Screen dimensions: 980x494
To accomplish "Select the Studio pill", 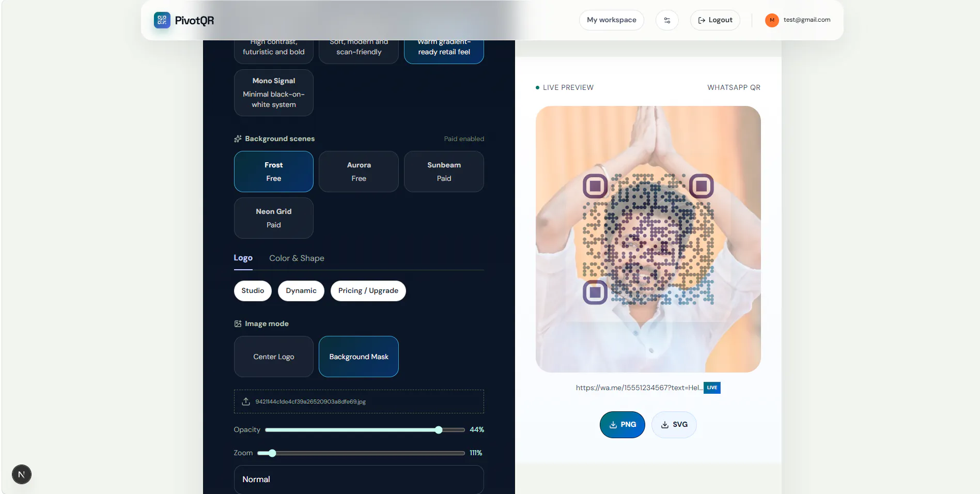I will pyautogui.click(x=253, y=291).
